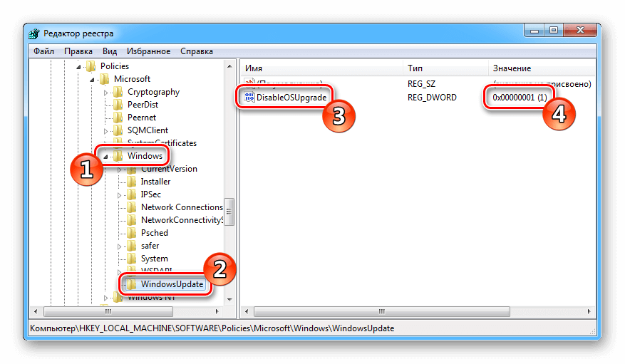Click the values pane horizontal scrollbar thumb
Image resolution: width=625 pixels, height=364 pixels.
click(382, 311)
